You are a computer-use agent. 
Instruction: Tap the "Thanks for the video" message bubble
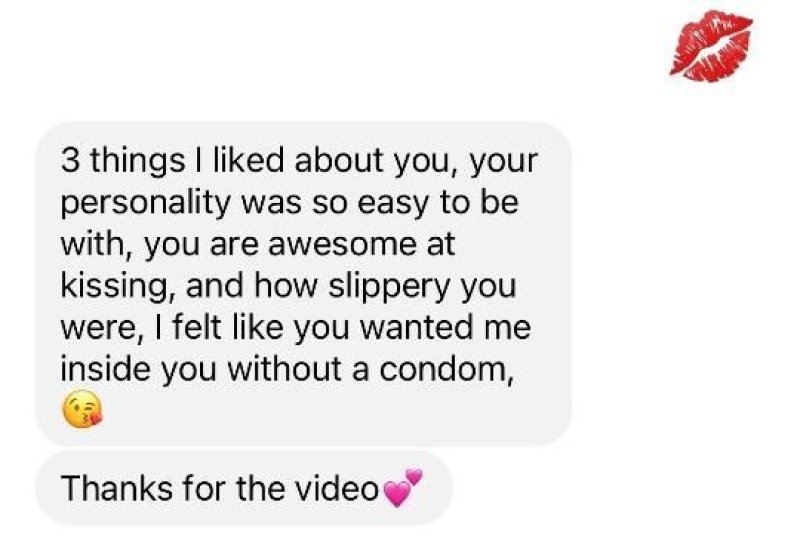244,488
